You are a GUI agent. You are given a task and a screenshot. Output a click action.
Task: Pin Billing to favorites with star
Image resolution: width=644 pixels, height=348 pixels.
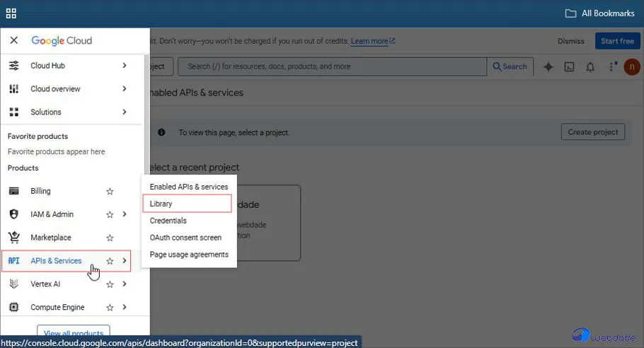click(110, 191)
